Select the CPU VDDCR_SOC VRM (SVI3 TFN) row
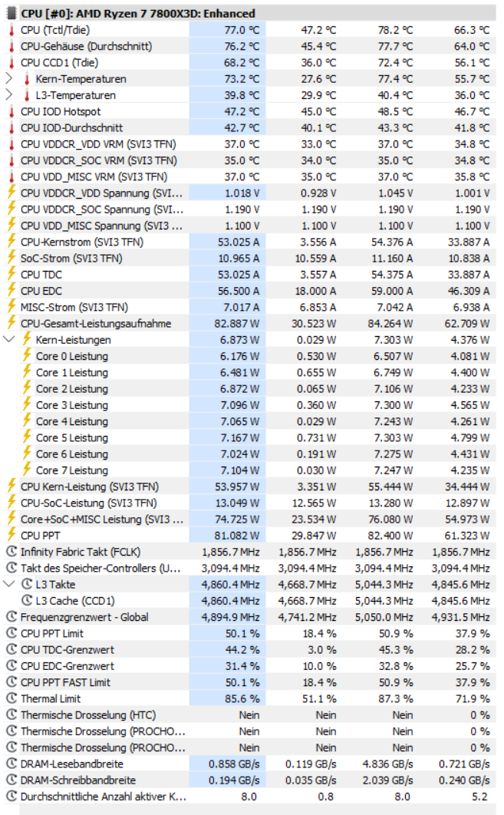 [x=250, y=160]
